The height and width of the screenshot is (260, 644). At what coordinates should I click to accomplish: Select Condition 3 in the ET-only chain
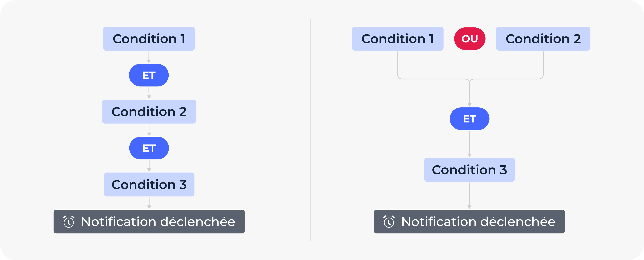[149, 184]
